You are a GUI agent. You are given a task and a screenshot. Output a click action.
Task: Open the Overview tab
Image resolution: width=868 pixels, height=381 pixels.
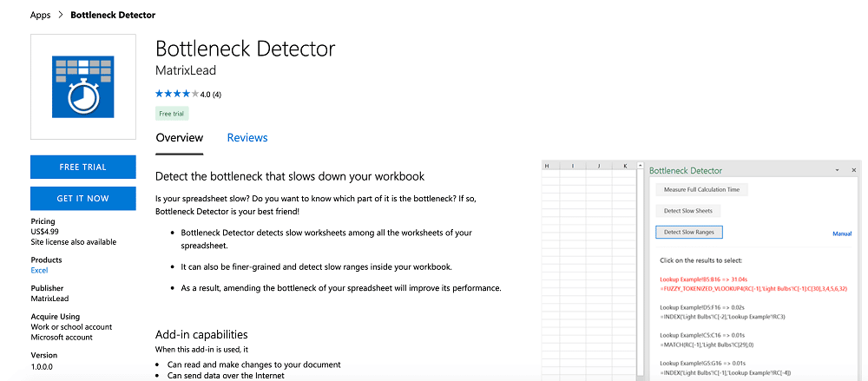pyautogui.click(x=180, y=137)
